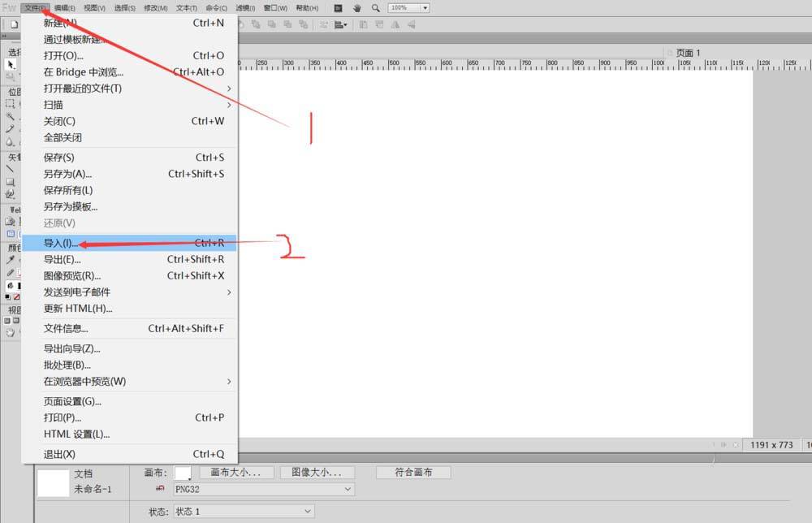Viewport: 812px width, 523px height.
Task: Click the 符合画布 button
Action: tap(413, 472)
